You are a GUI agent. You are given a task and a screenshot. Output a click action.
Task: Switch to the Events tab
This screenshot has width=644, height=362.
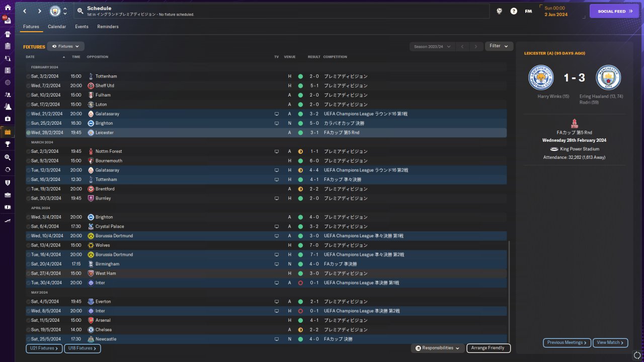82,27
